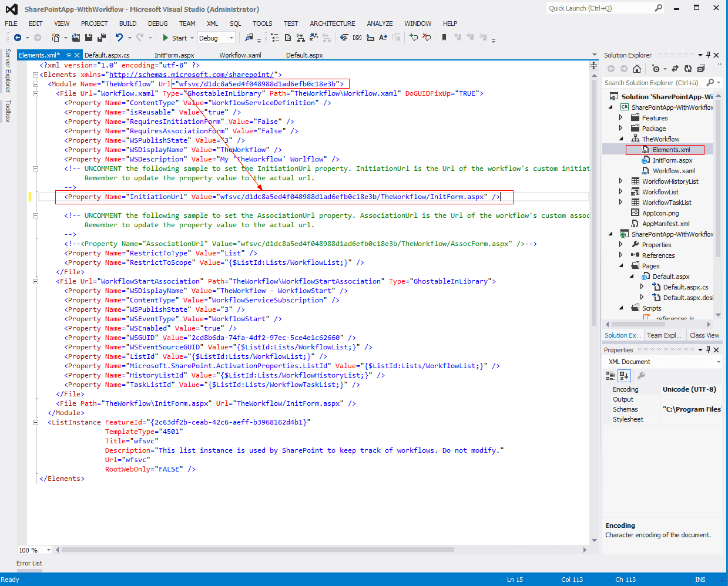Image resolution: width=728 pixels, height=586 pixels.
Task: Click the editor zoom level 100% box
Action: point(29,550)
